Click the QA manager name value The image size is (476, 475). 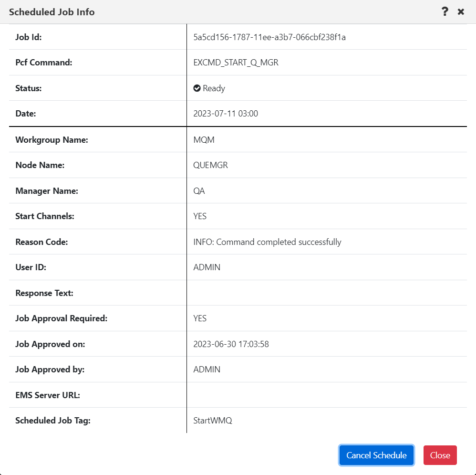coord(199,191)
